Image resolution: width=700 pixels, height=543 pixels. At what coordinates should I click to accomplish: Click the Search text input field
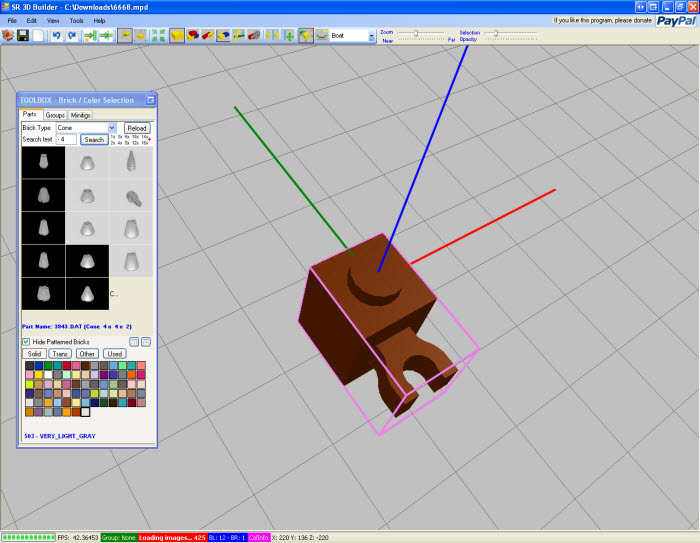pos(67,140)
